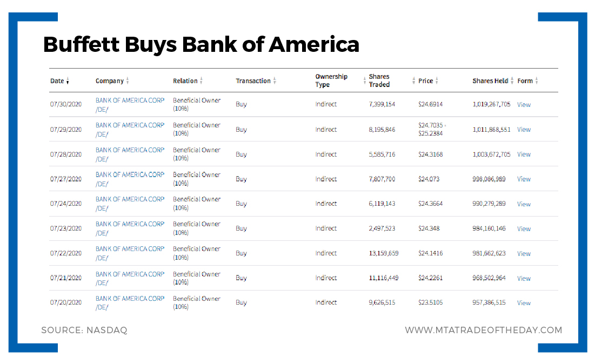Open the View link for 07/20/2020
This screenshot has width=595, height=364.
click(x=524, y=303)
